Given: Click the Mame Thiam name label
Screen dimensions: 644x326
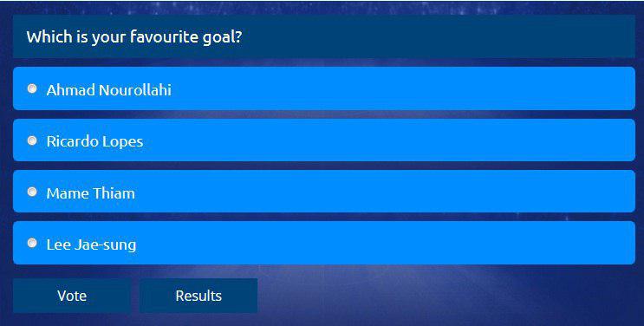Looking at the screenshot, I should coord(90,193).
